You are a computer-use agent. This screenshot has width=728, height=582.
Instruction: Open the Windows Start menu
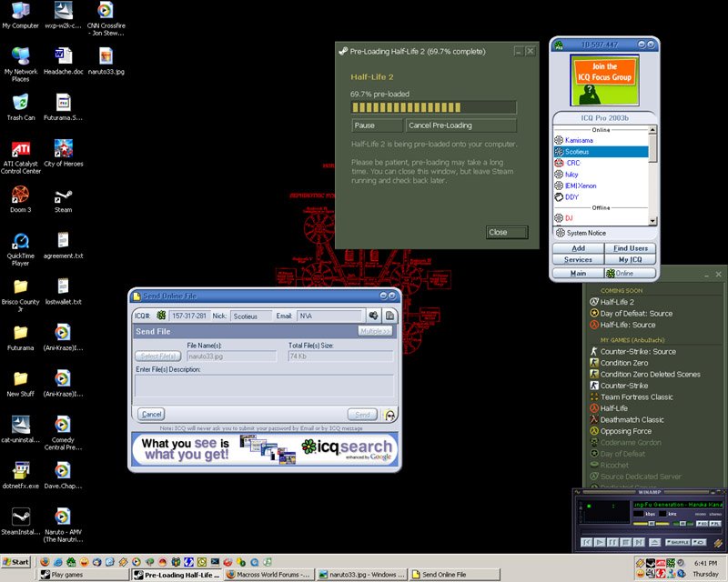pyautogui.click(x=15, y=562)
